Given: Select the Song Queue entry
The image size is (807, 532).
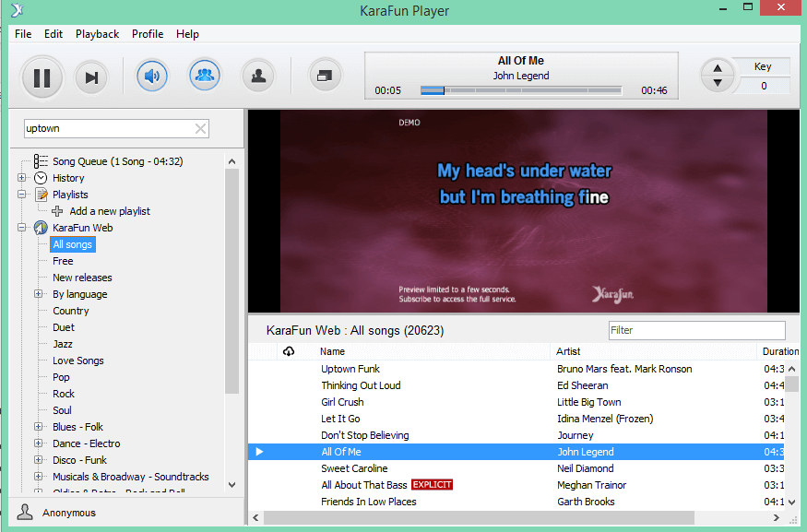Looking at the screenshot, I should (x=117, y=161).
